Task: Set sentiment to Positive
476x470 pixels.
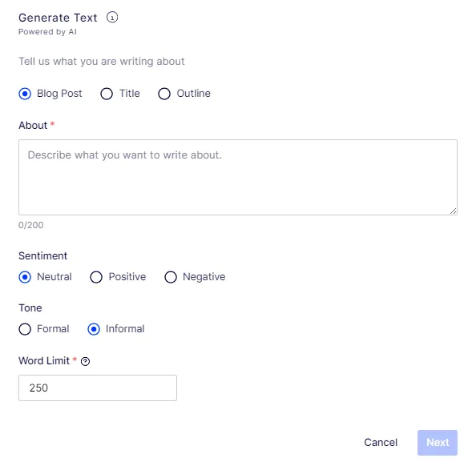Action: coord(96,277)
